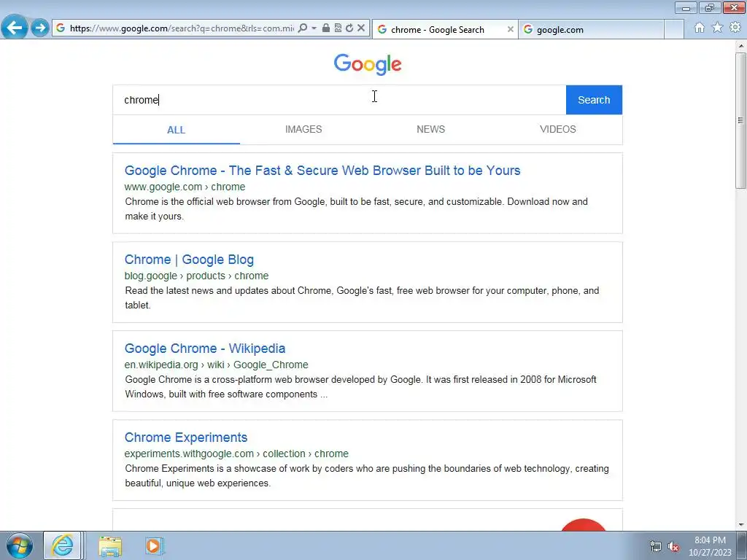Click the 'blog.google › products › chrome' URL text
This screenshot has height=560, width=747.
(196, 276)
